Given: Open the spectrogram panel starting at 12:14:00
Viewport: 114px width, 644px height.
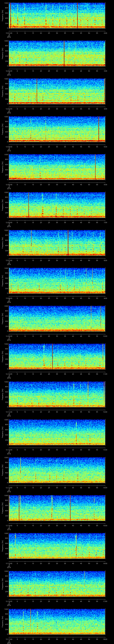Looking at the screenshot, I should click(57, 508).
